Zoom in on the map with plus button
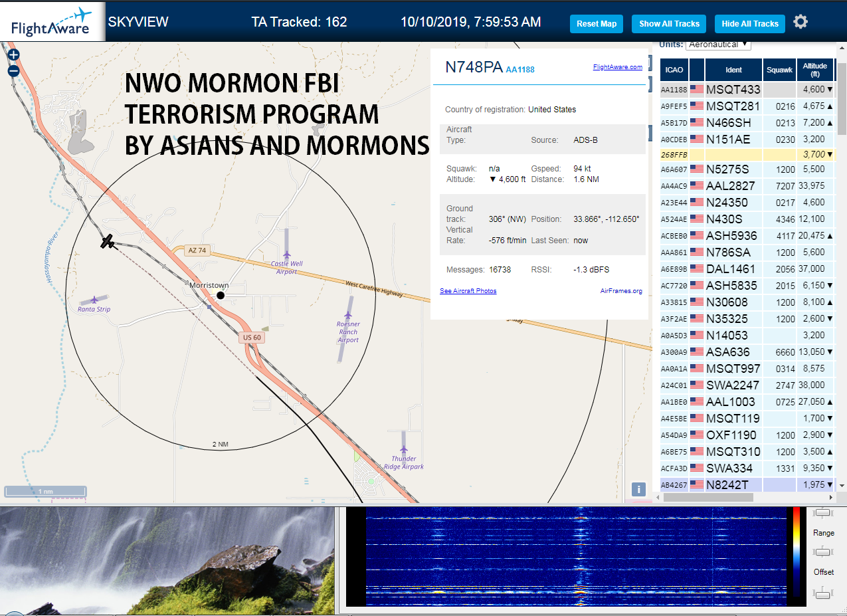This screenshot has height=616, width=847. [x=13, y=55]
